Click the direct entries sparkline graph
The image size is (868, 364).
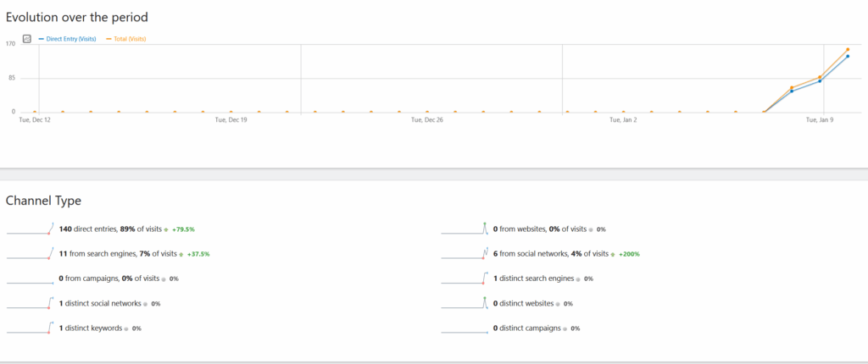click(x=30, y=229)
